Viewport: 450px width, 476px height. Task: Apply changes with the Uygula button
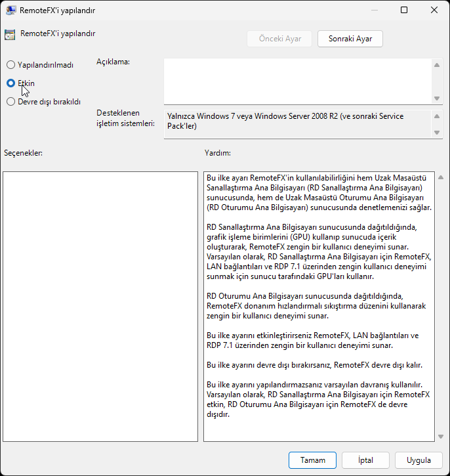click(x=419, y=460)
